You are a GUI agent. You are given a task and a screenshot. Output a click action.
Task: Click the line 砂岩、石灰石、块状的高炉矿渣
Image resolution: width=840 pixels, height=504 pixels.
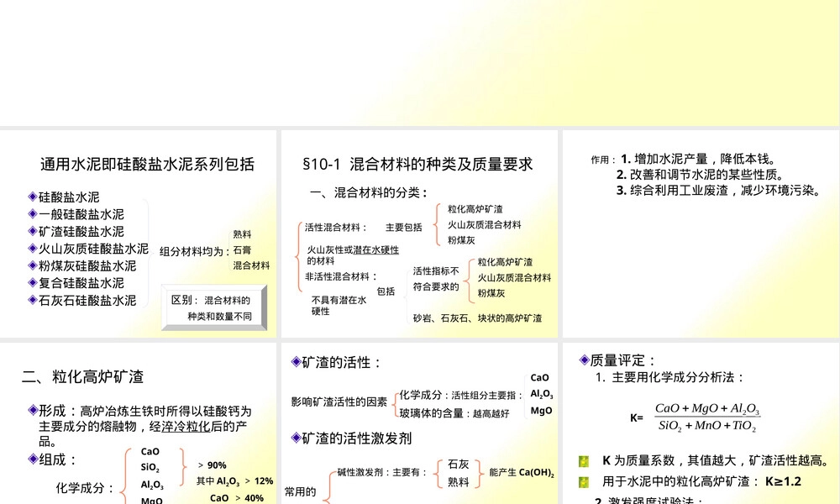477,318
